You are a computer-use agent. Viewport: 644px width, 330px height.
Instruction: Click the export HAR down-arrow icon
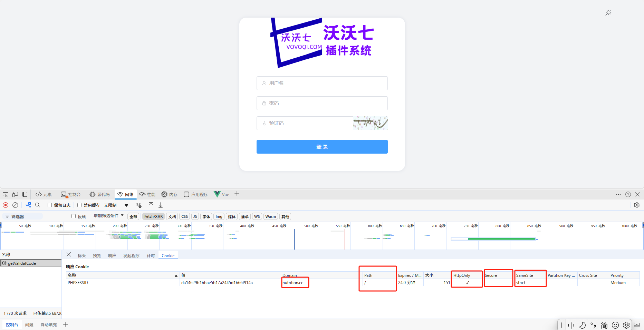161,205
